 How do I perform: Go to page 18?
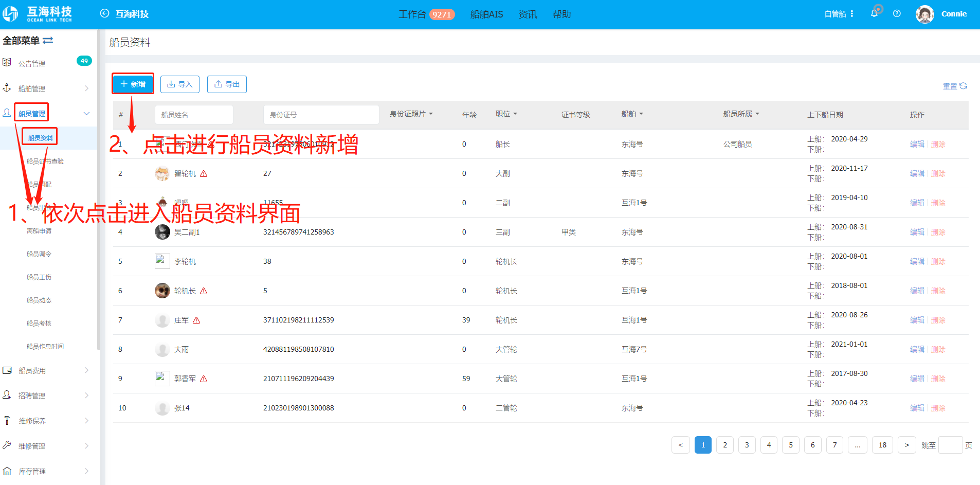click(882, 445)
